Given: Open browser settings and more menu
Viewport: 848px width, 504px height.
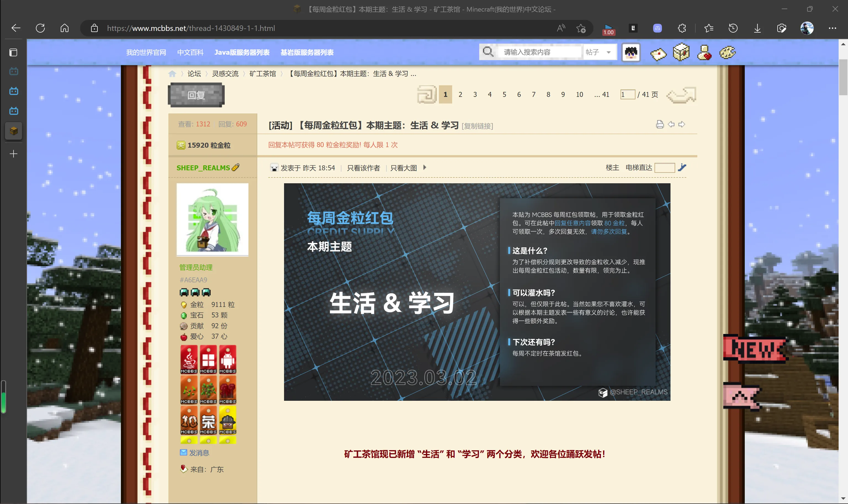Looking at the screenshot, I should (x=832, y=28).
